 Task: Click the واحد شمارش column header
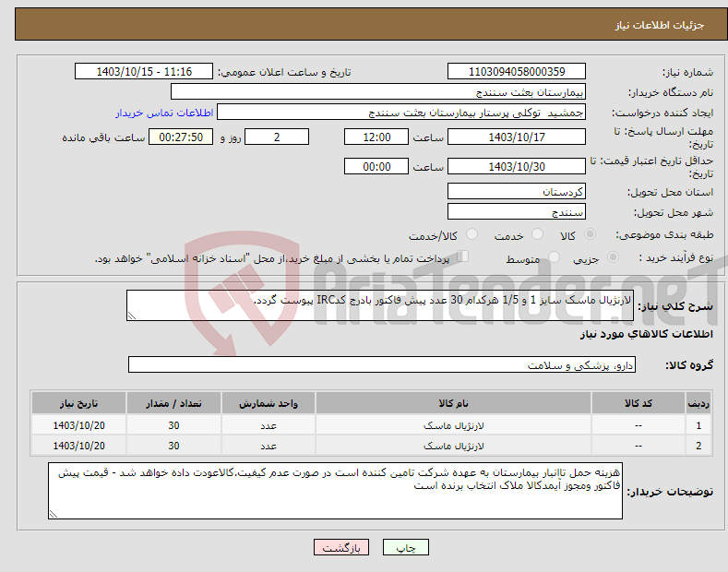[x=269, y=403]
